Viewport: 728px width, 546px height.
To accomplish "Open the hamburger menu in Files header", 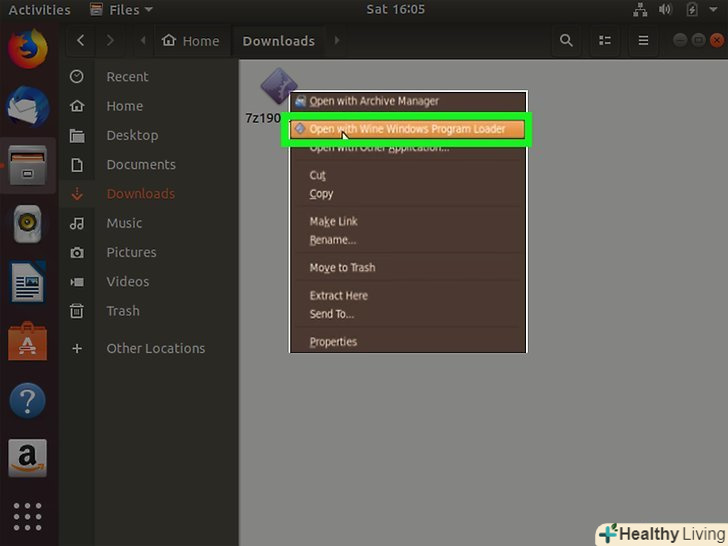I will [x=643, y=40].
